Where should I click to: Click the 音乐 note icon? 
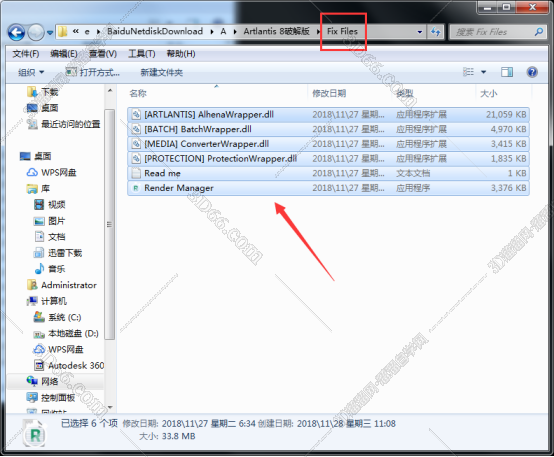tap(40, 269)
